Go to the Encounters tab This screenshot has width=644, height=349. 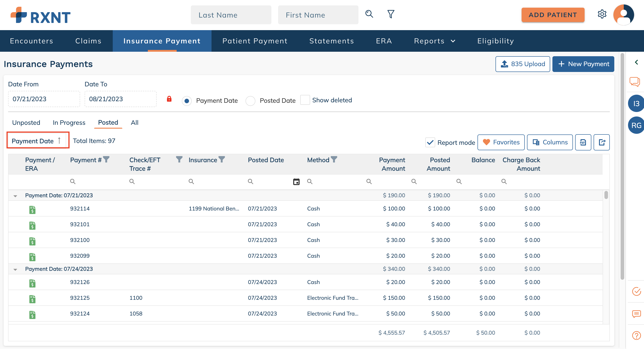tap(32, 41)
